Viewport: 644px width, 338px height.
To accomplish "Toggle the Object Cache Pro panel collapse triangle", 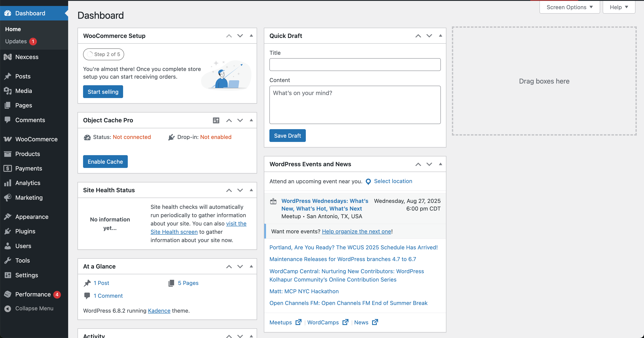I will (251, 120).
